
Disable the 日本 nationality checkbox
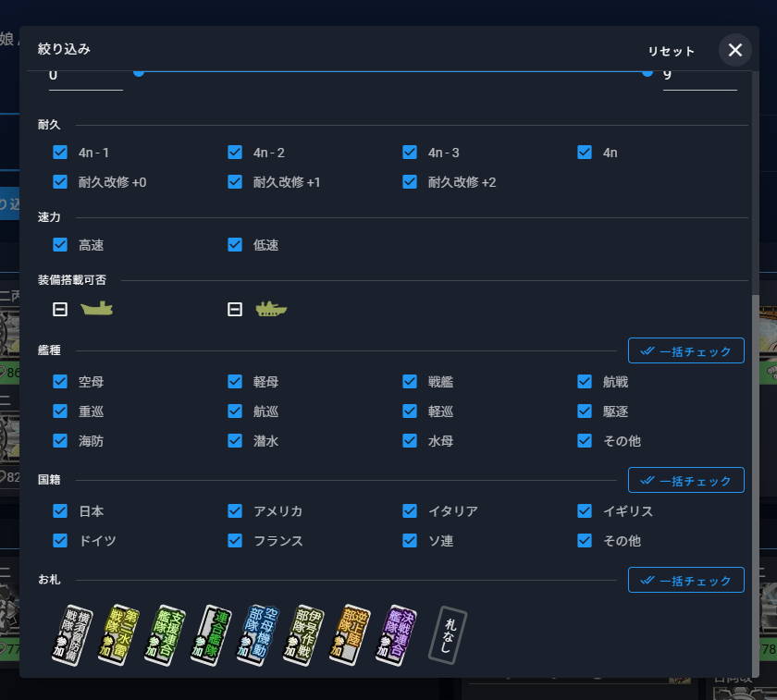[60, 510]
